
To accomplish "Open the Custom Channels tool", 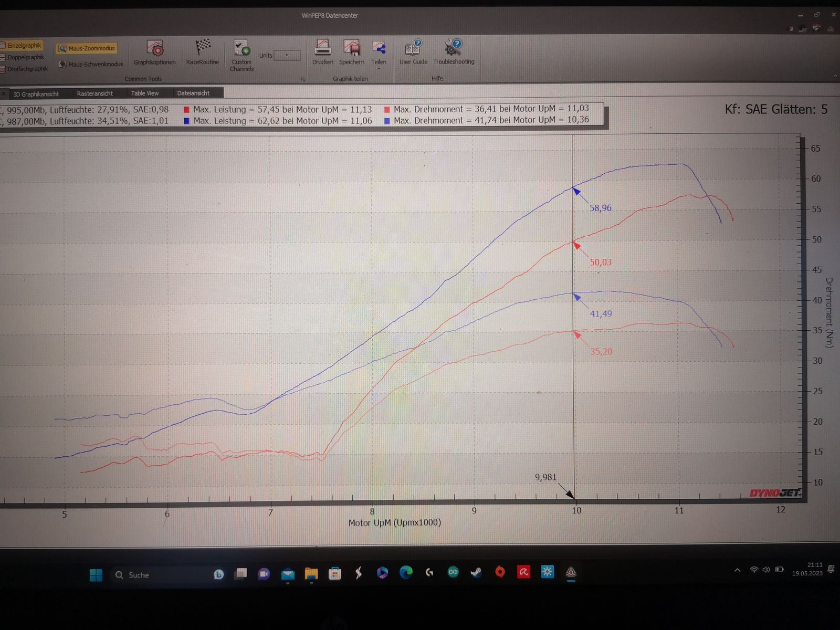I will 241,54.
